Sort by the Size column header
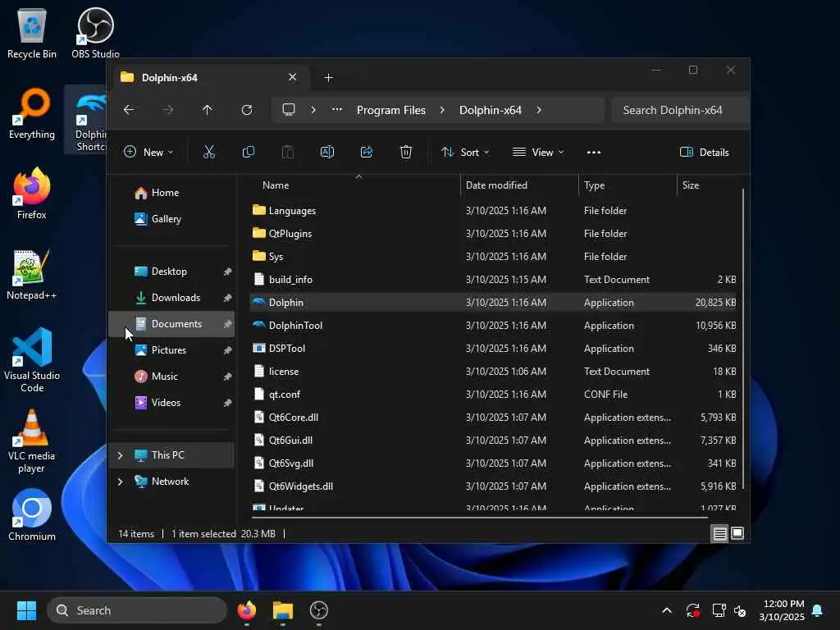This screenshot has width=840, height=630. [708, 185]
